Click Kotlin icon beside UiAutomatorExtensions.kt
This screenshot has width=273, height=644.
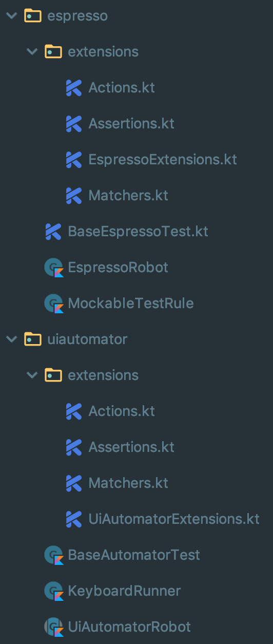74,519
